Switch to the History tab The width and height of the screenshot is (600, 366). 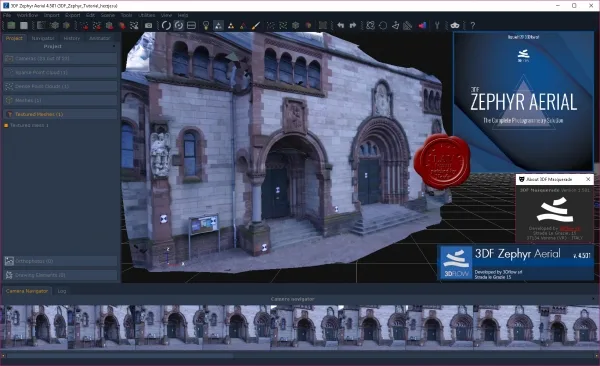(72, 38)
